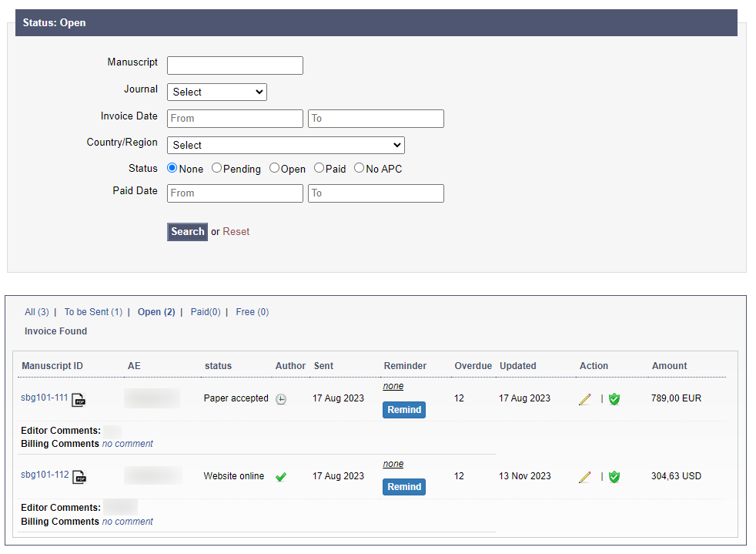Click Remind button for sbg101-112
The height and width of the screenshot is (554, 756).
[404, 487]
